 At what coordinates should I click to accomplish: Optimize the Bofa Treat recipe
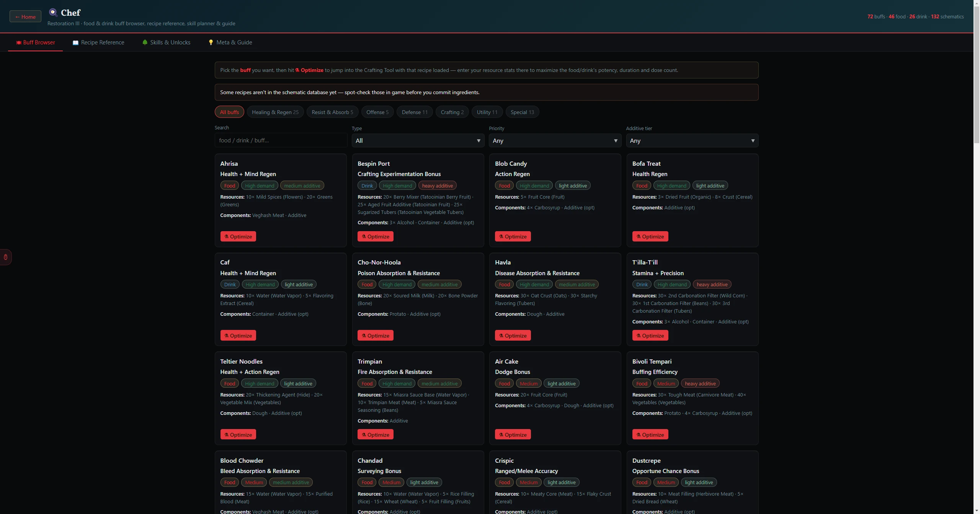[650, 237]
